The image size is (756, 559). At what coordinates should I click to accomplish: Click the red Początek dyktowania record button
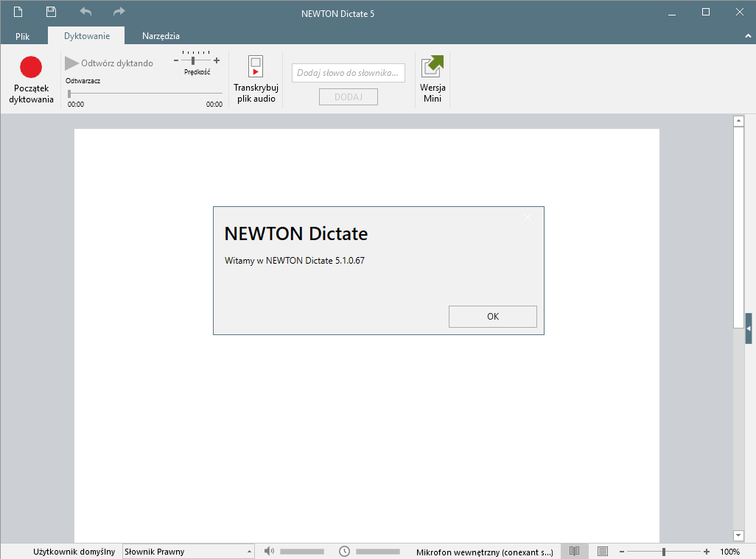(x=31, y=68)
